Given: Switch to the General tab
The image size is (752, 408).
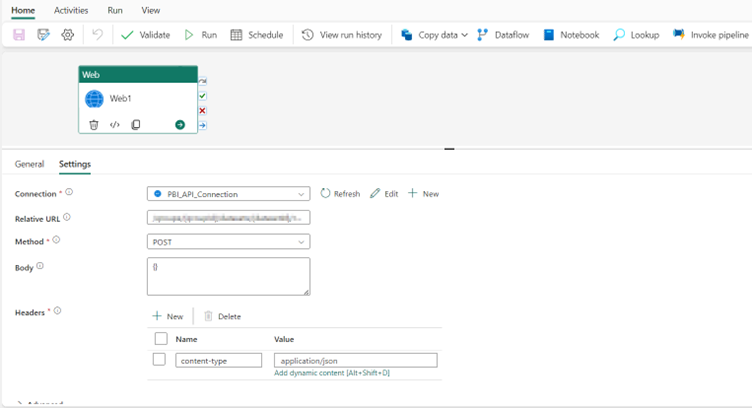Looking at the screenshot, I should 29,164.
